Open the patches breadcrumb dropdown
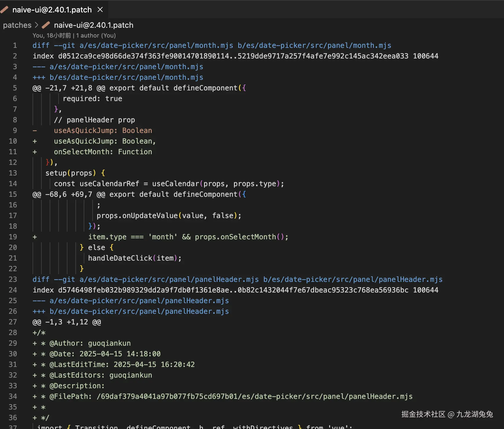504x429 pixels. (17, 25)
